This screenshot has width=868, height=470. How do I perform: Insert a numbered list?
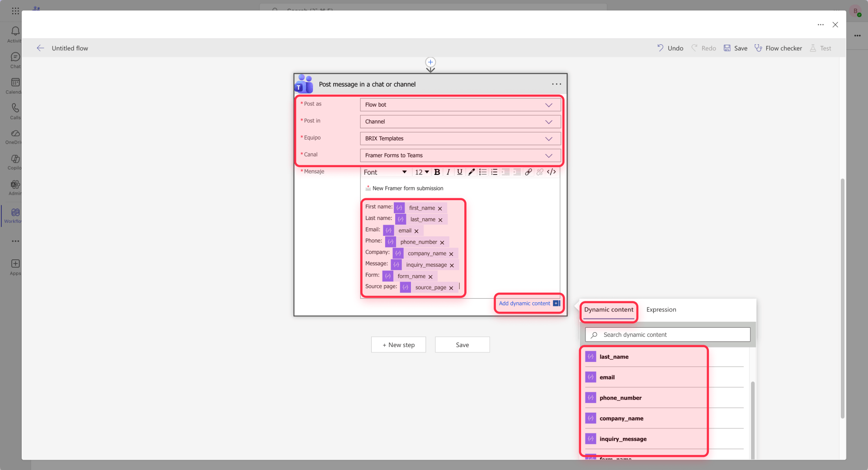(494, 172)
